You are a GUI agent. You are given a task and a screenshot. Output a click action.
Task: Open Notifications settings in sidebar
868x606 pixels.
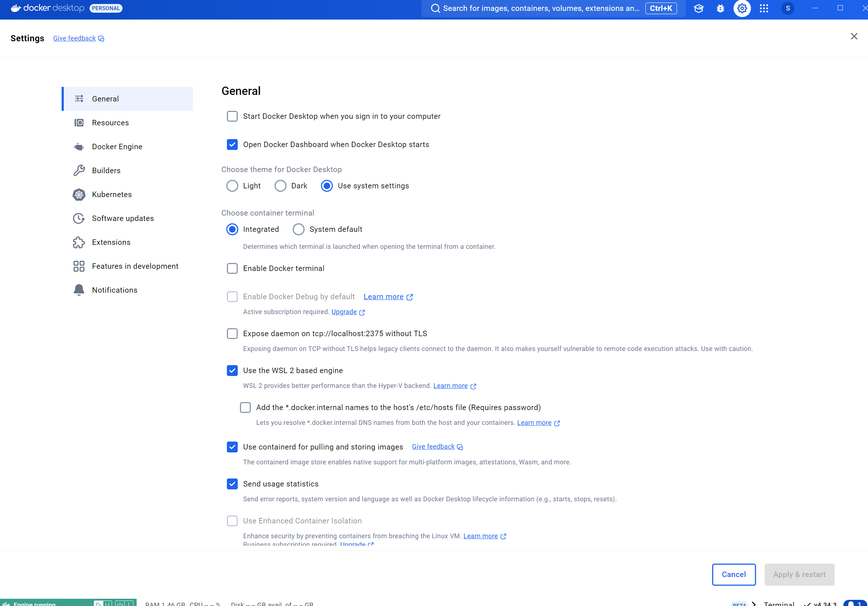[x=115, y=290]
